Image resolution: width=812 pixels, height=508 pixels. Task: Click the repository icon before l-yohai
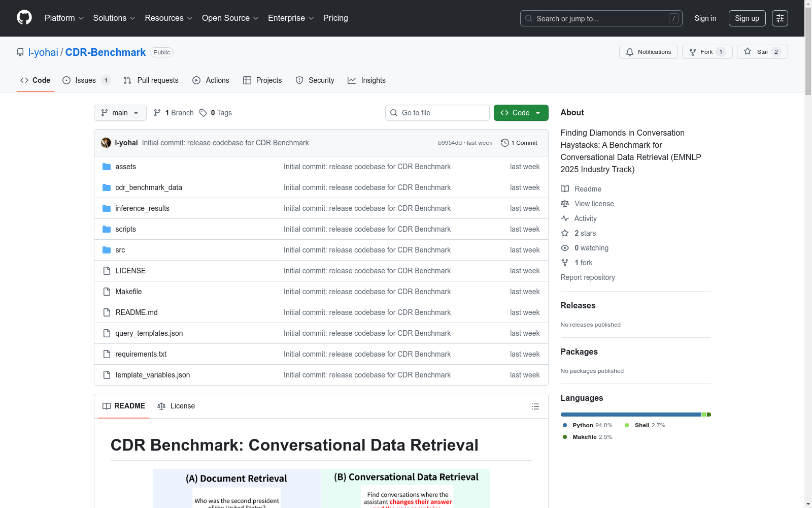click(x=20, y=52)
